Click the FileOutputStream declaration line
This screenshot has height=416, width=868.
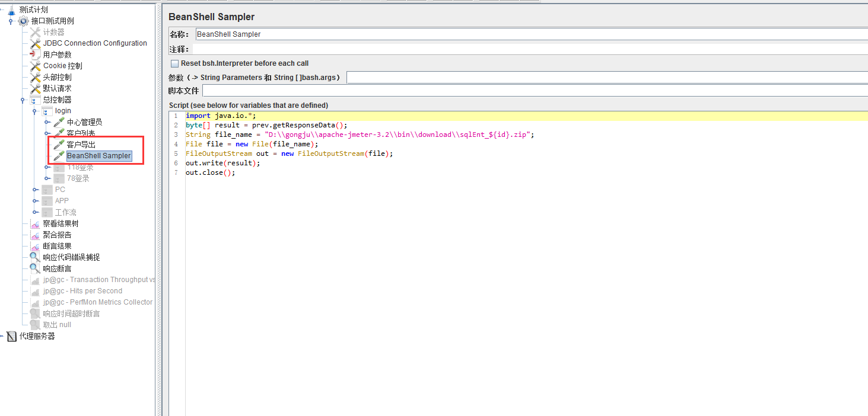pyautogui.click(x=289, y=153)
